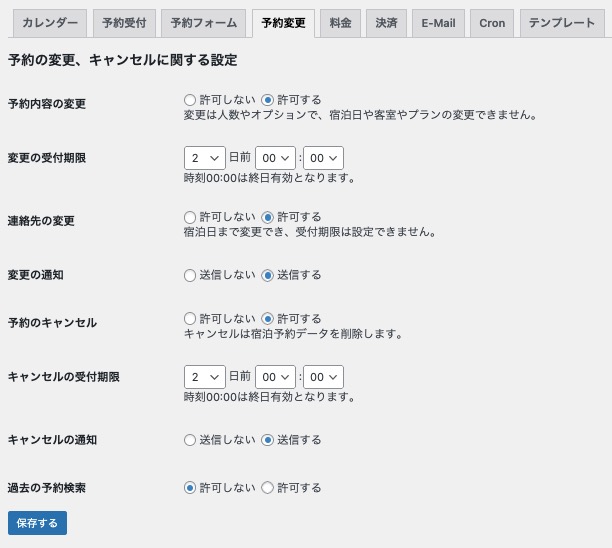This screenshot has height=548, width=612.
Task: Select 許可しない for 予約のキャンセル
Action: coord(190,319)
